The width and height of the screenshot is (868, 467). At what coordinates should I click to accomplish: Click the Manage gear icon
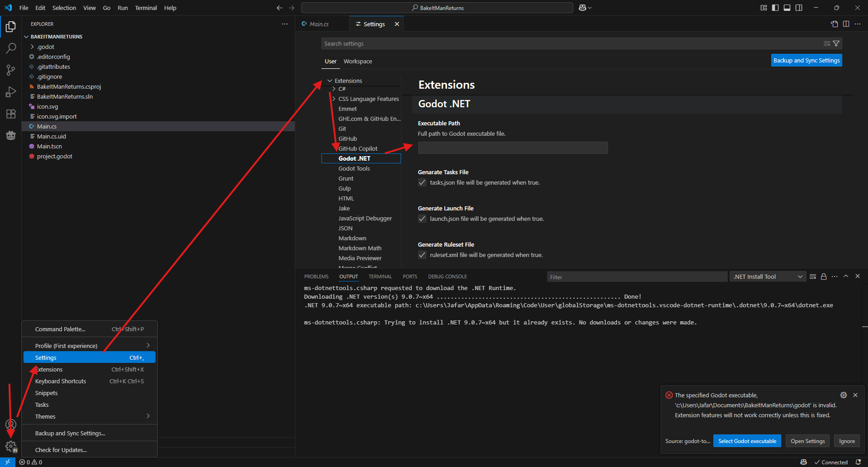(x=11, y=446)
